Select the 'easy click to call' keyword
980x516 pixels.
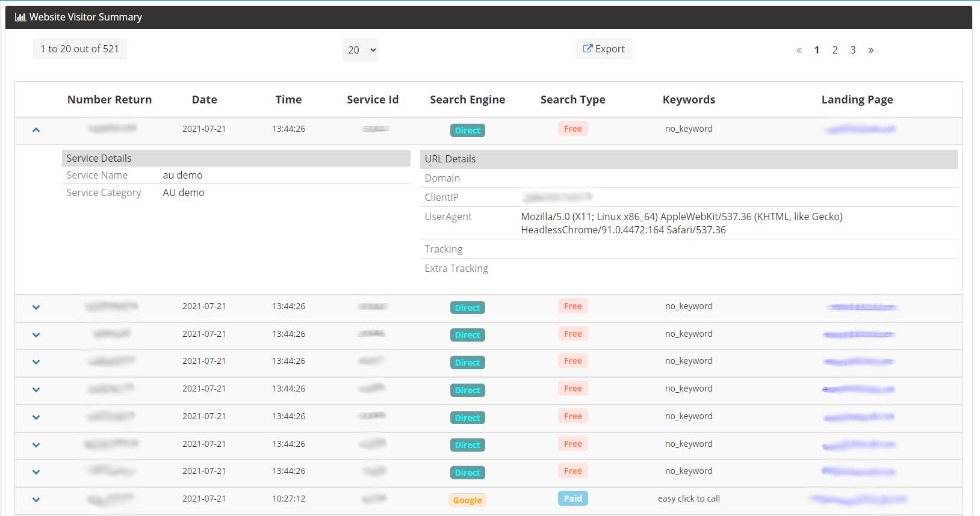point(689,499)
